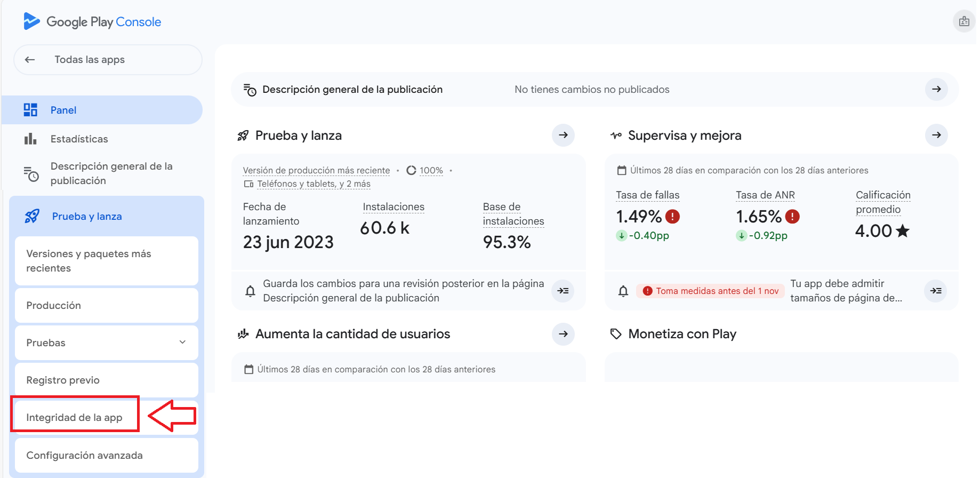Select Panel in the sidebar
The image size is (980, 478).
click(x=63, y=110)
